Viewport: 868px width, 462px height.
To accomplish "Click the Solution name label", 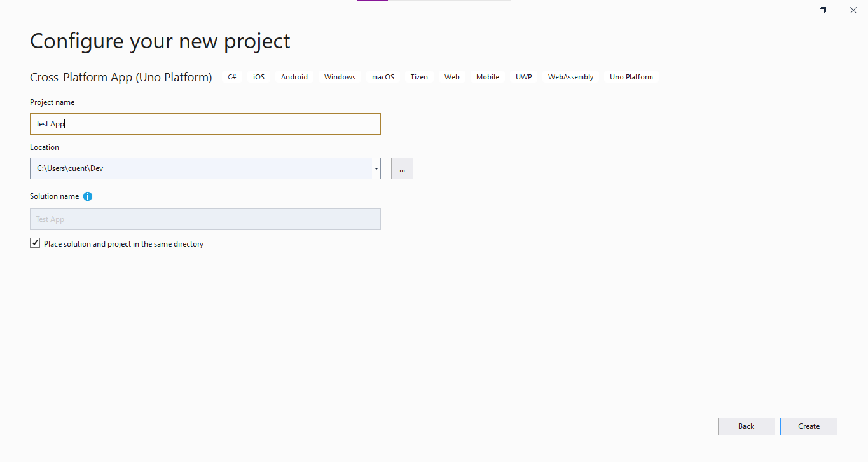I will coord(55,196).
